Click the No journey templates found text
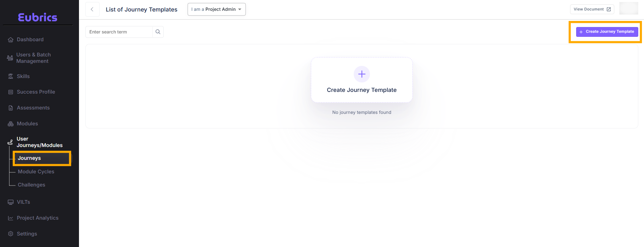Image resolution: width=644 pixels, height=247 pixels. tap(362, 112)
